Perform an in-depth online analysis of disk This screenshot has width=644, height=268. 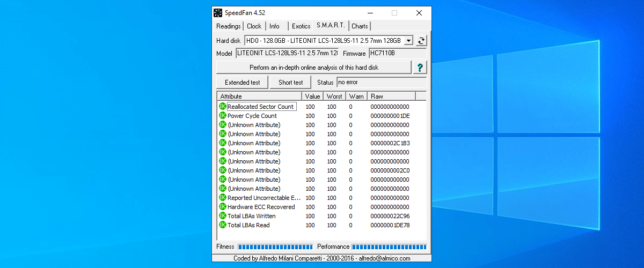314,68
